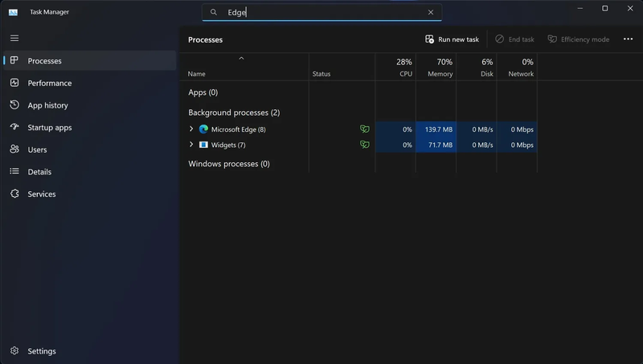
Task: Click the 139.7 MB memory cell
Action: click(436, 129)
